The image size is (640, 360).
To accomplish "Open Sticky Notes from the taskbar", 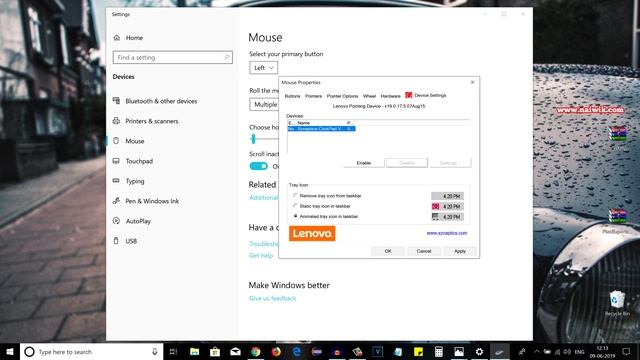I will 418,351.
